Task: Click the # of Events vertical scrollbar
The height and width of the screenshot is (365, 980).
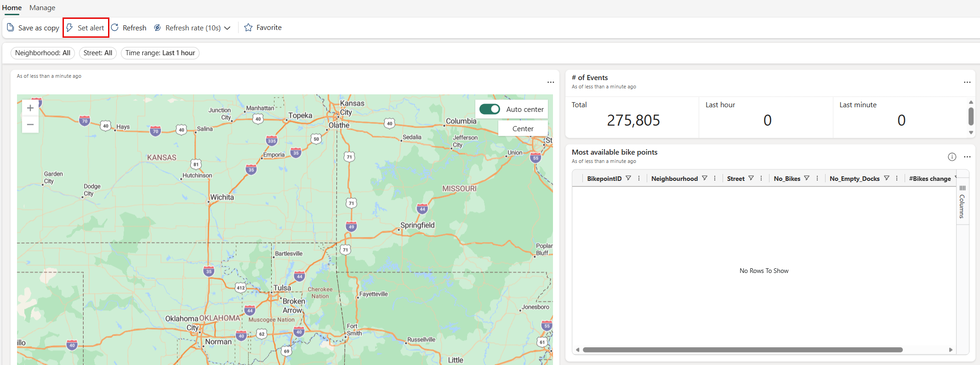Action: point(971,116)
